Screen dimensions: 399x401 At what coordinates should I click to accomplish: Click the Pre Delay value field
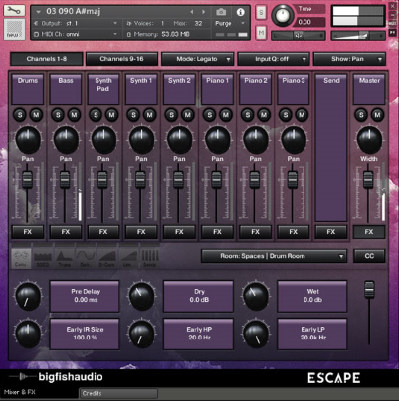point(85,296)
